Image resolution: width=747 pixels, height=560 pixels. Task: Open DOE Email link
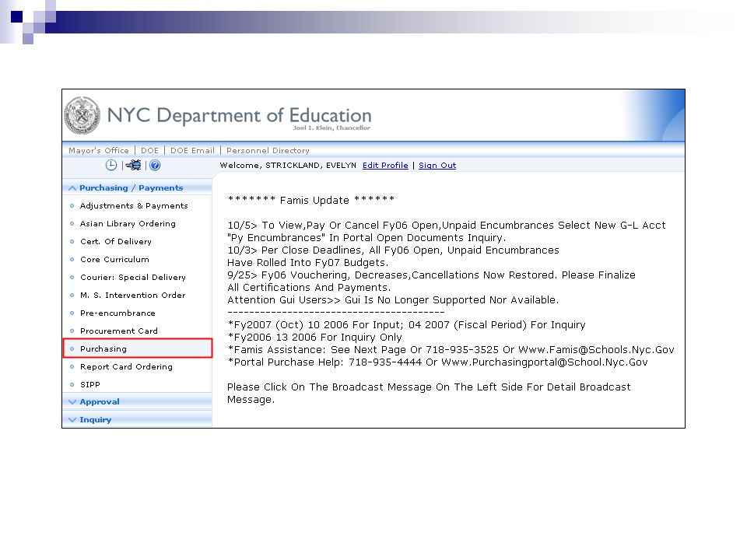click(x=192, y=150)
